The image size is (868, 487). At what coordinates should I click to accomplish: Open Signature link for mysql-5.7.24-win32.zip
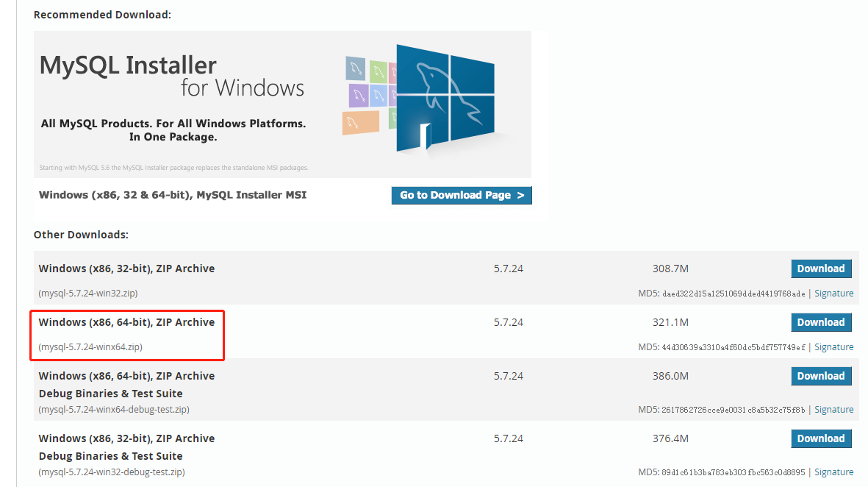pyautogui.click(x=833, y=293)
